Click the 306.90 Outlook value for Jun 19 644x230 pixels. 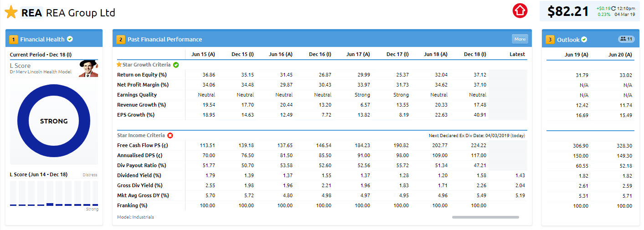pos(580,146)
